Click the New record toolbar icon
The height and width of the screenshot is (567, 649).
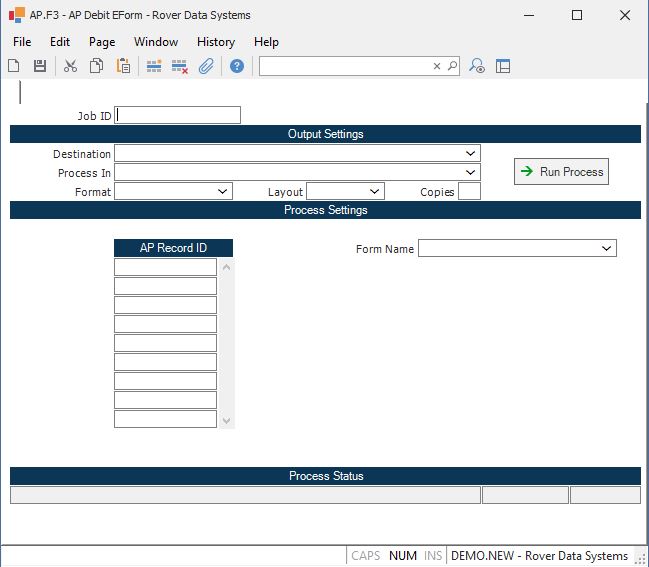[14, 66]
